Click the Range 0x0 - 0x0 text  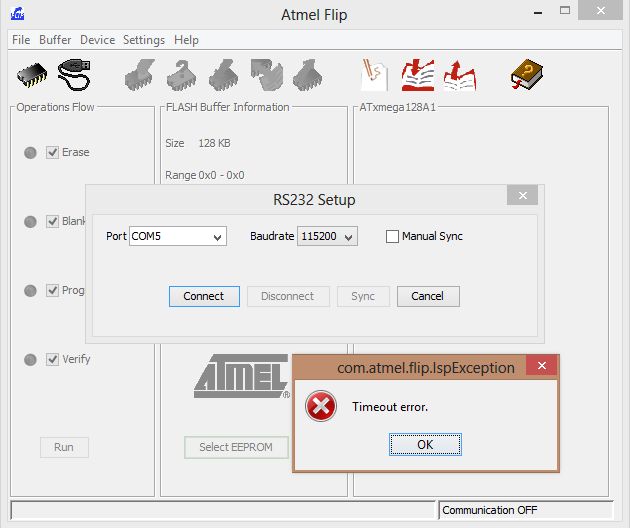coord(205,175)
